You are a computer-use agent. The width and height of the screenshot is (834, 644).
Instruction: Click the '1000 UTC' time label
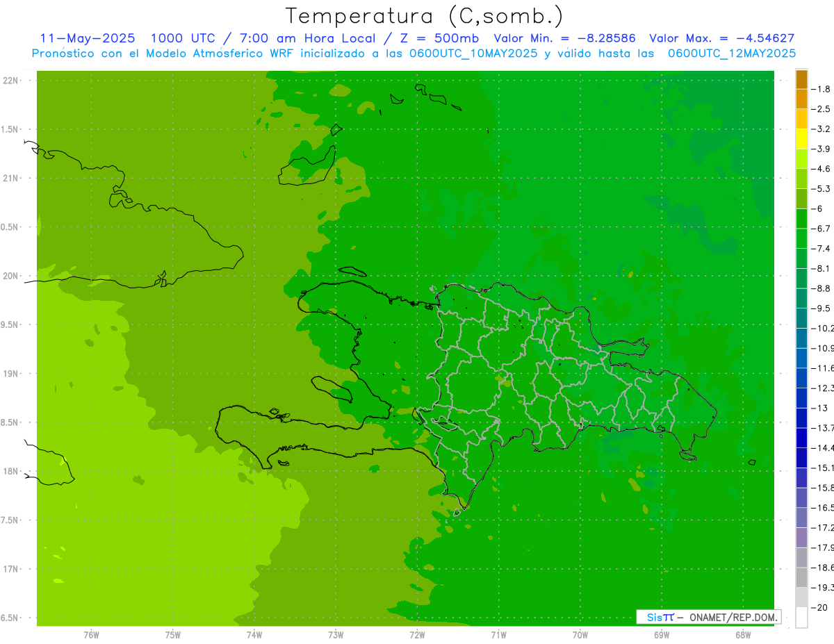(182, 38)
